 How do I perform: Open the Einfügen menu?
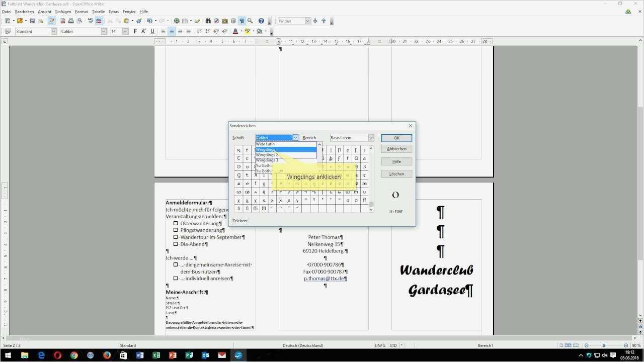point(62,11)
